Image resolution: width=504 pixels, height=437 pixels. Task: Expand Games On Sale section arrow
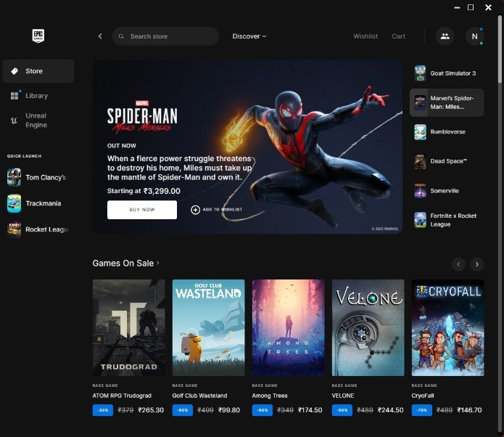click(x=158, y=264)
